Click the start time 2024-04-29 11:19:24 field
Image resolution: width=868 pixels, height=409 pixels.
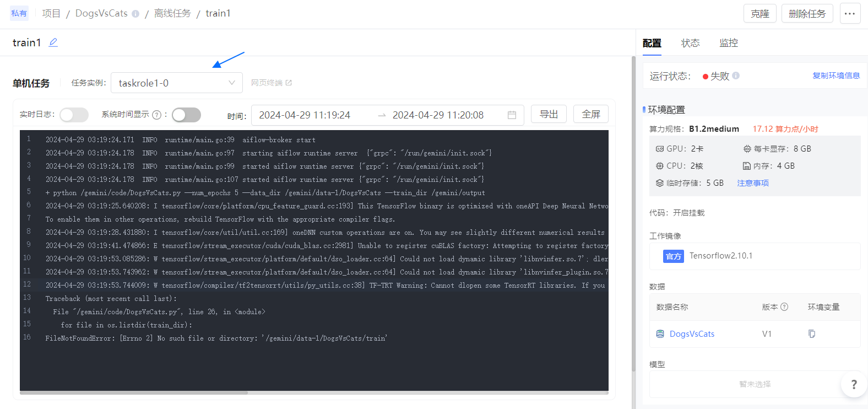305,115
